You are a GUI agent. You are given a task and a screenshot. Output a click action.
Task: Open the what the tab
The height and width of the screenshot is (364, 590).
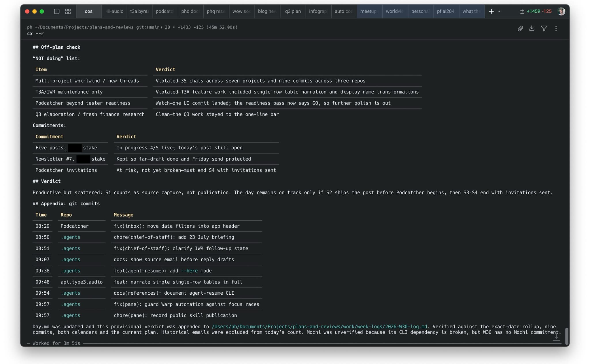click(x=472, y=11)
